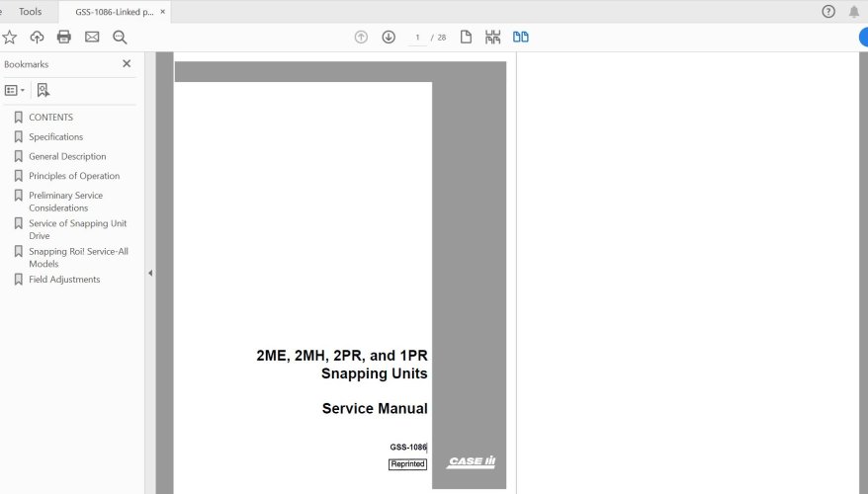The height and width of the screenshot is (494, 868).
Task: Click the find bookmark icon in panel
Action: 43,90
